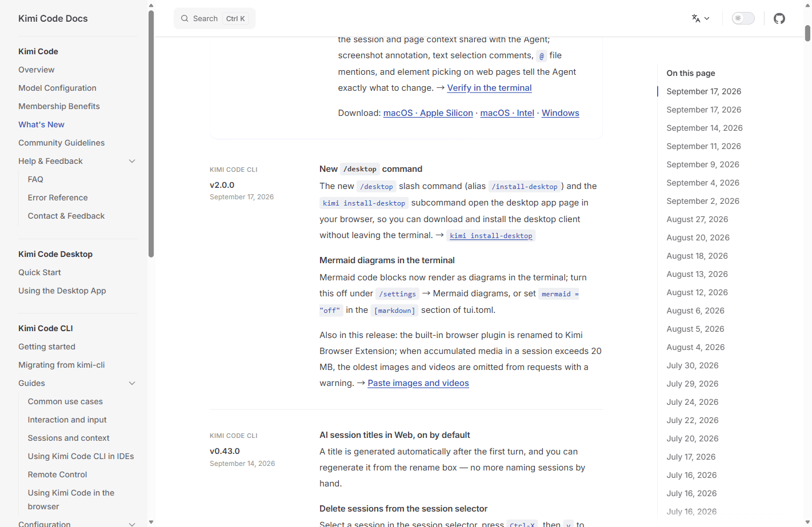
Task: Open Interaction and input guide
Action: click(67, 420)
